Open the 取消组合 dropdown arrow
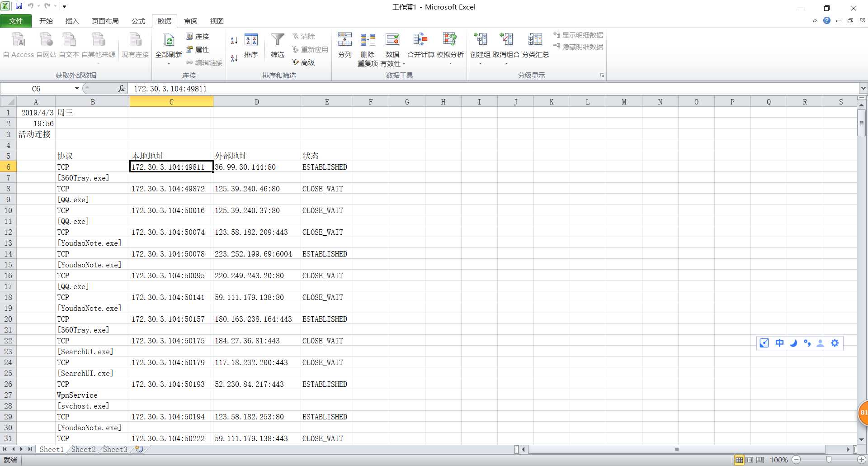868x466 pixels. (x=506, y=63)
